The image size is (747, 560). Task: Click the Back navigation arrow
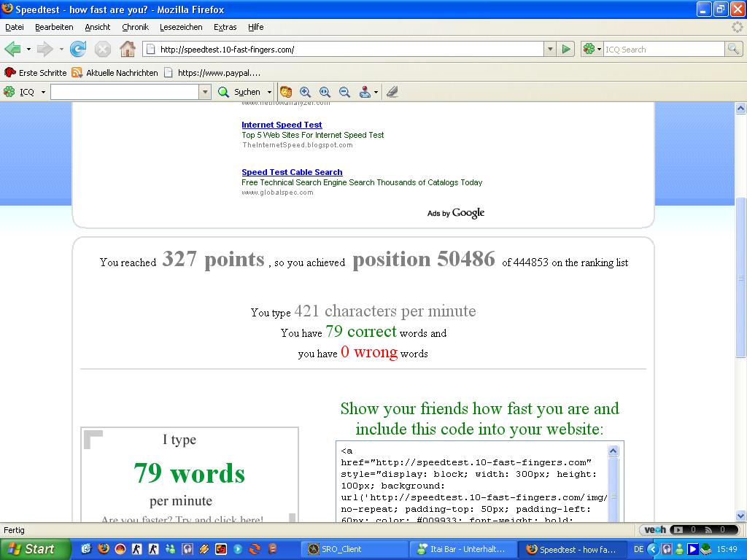click(x=12, y=50)
